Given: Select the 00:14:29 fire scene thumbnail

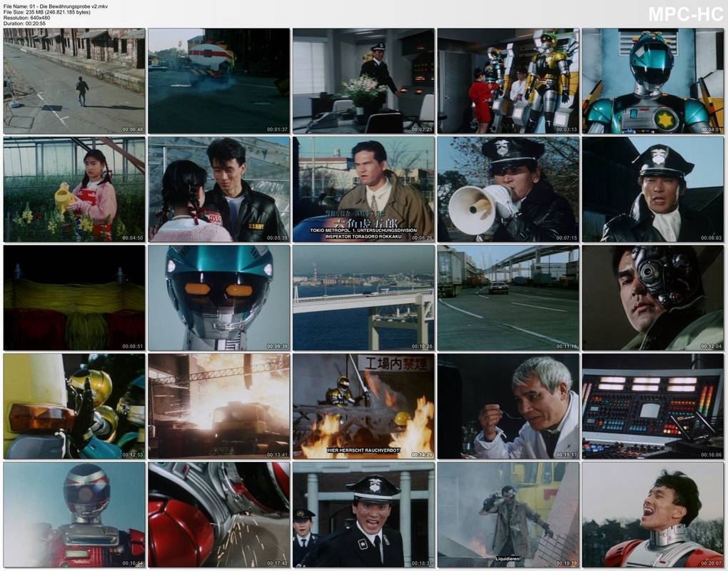Looking at the screenshot, I should pyautogui.click(x=363, y=407).
